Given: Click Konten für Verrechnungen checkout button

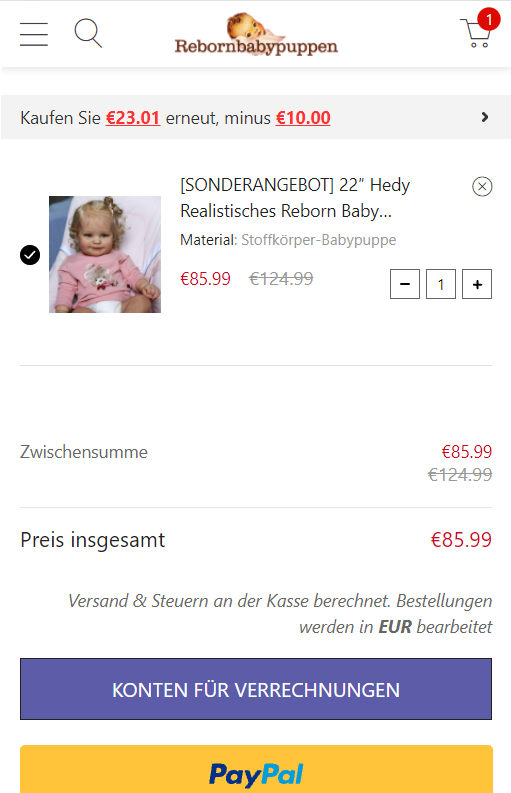Looking at the screenshot, I should 256,689.
